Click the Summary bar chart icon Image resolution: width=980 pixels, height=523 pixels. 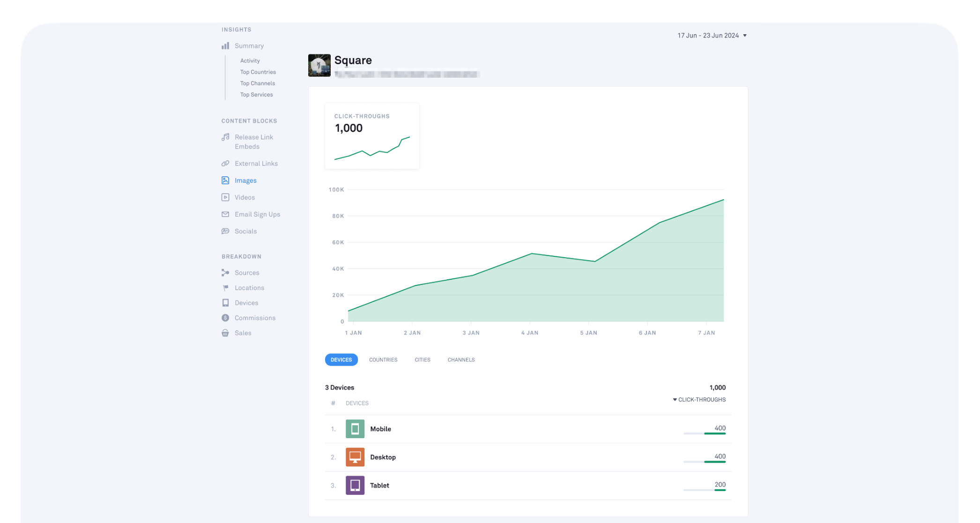tap(225, 46)
